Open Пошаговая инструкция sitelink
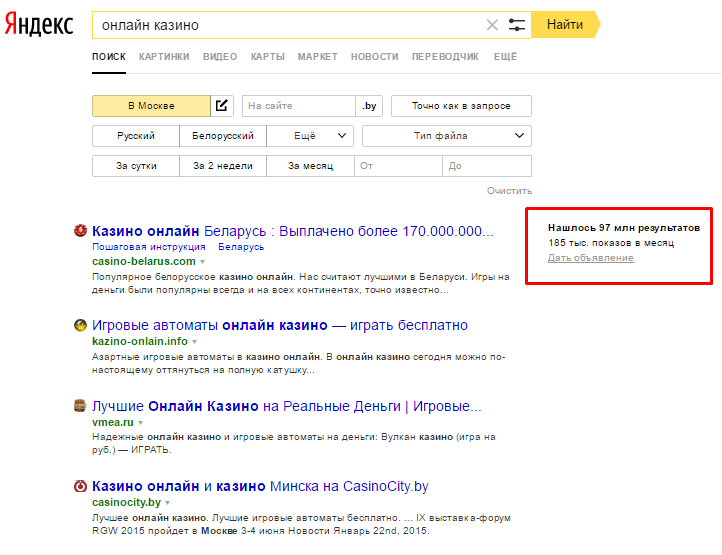Screen dimensions: 722x555 coord(149,247)
